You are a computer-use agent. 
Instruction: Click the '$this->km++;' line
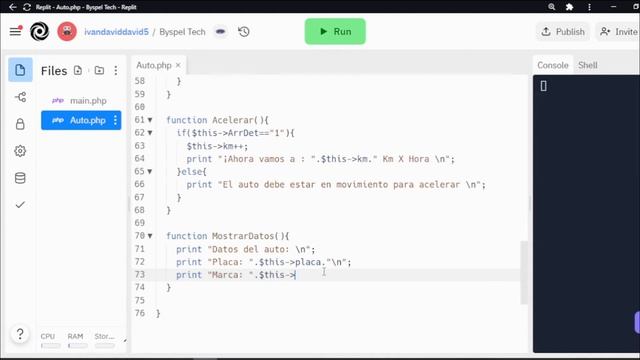click(x=217, y=146)
